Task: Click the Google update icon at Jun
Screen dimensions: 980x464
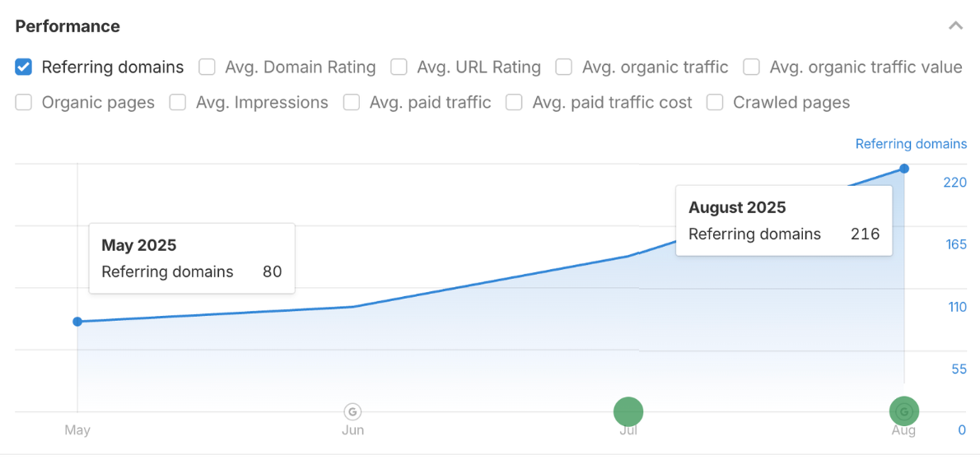Action: [x=353, y=411]
